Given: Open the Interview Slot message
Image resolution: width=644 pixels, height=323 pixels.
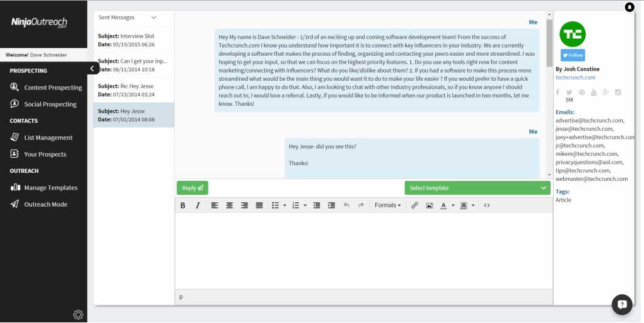Looking at the screenshot, I should [134, 40].
